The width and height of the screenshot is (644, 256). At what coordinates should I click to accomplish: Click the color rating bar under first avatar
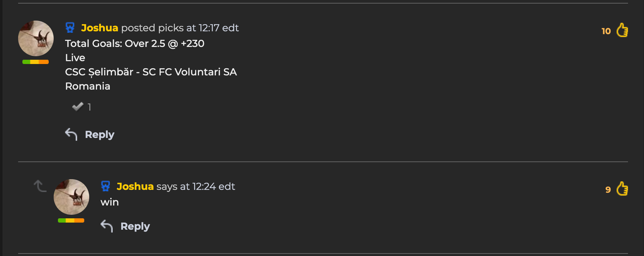36,62
